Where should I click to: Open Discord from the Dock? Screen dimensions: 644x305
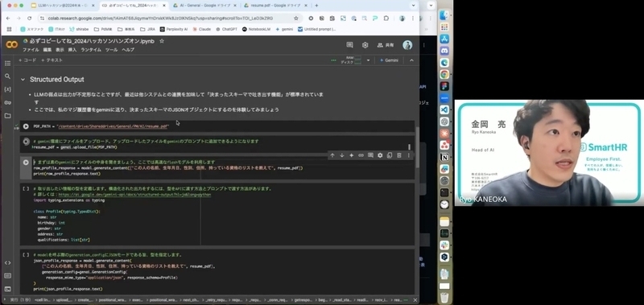pyautogui.click(x=444, y=51)
